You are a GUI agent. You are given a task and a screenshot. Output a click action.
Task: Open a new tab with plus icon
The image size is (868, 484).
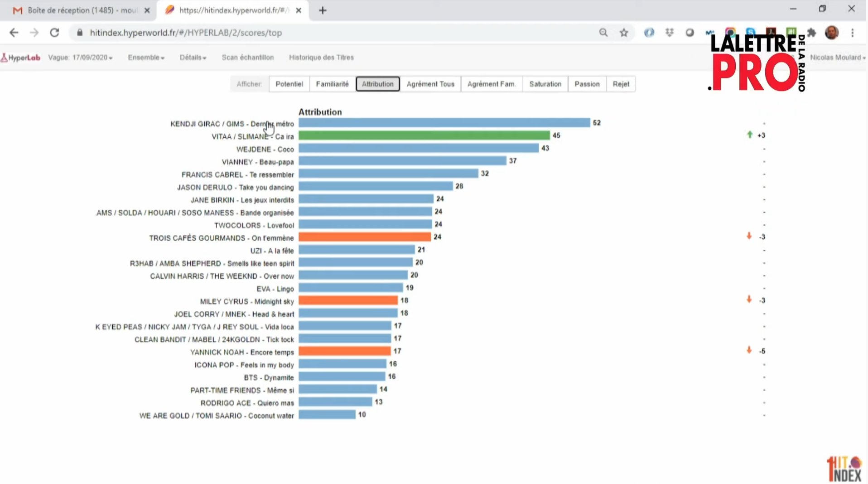[323, 10]
